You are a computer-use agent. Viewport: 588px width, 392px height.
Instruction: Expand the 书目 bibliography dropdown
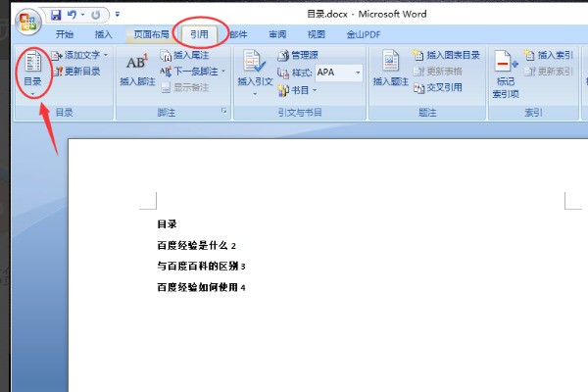tap(314, 90)
